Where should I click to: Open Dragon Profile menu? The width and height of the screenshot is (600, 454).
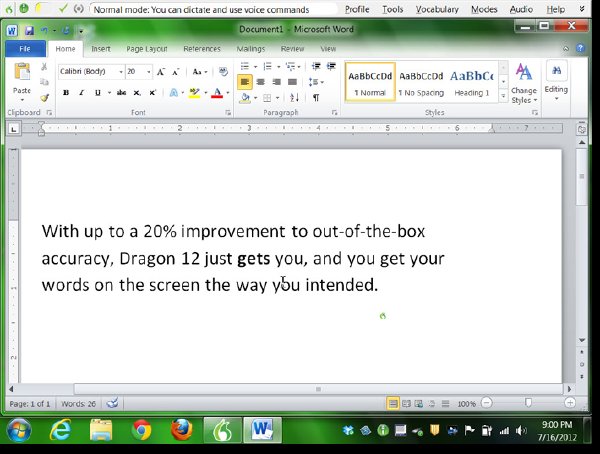coord(357,9)
